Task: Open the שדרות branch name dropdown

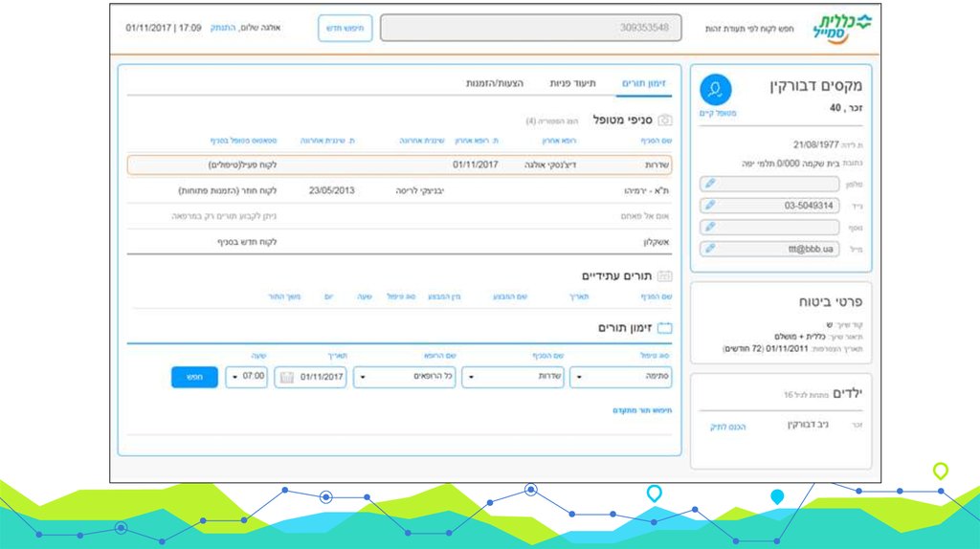Action: point(513,377)
